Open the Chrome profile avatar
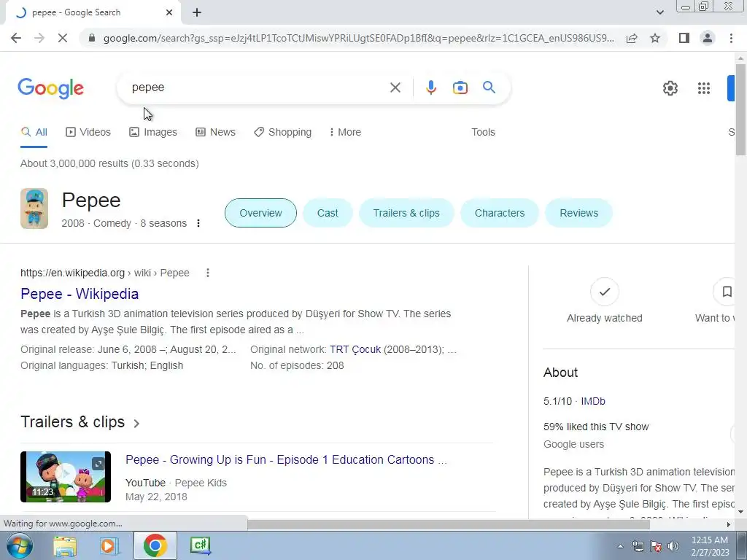747x560 pixels. pos(708,38)
